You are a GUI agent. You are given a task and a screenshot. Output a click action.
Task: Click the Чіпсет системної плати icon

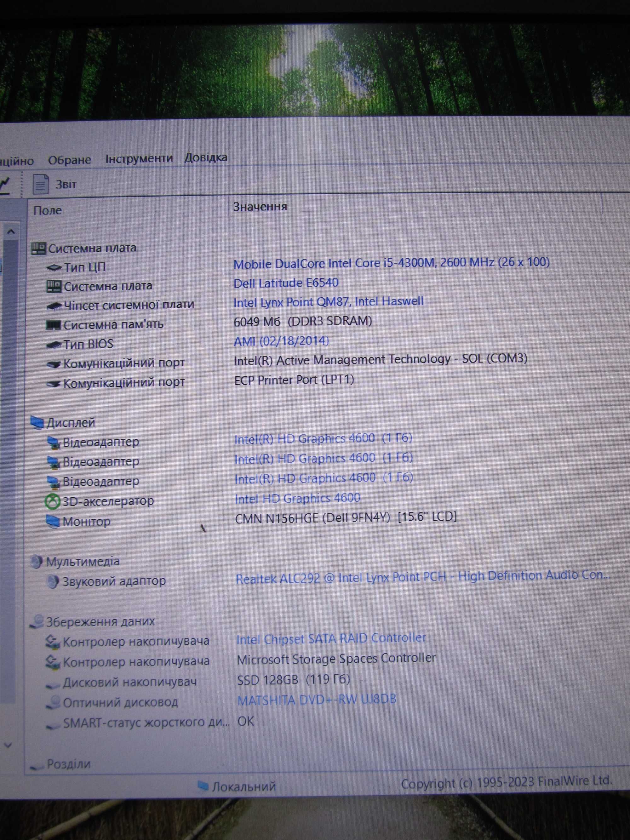tap(54, 306)
